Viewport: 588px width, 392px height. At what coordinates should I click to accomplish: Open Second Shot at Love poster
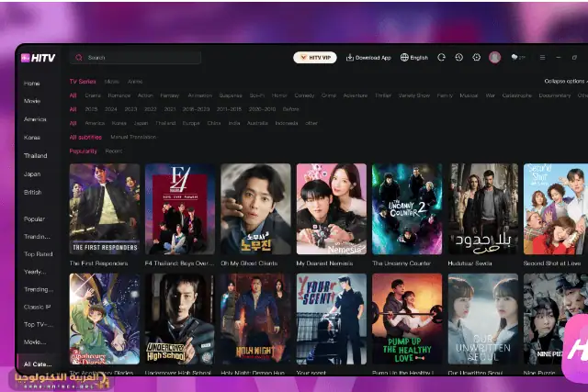tap(556, 209)
